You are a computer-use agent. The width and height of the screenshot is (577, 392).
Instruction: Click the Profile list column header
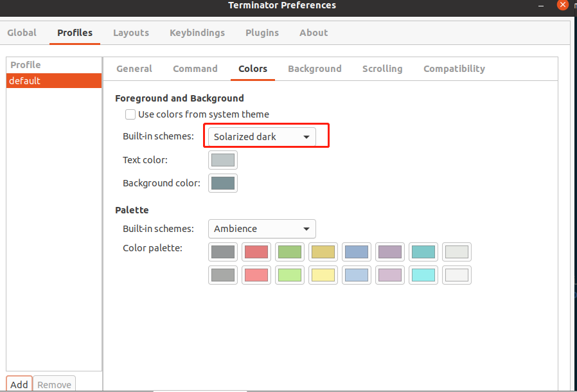(54, 65)
